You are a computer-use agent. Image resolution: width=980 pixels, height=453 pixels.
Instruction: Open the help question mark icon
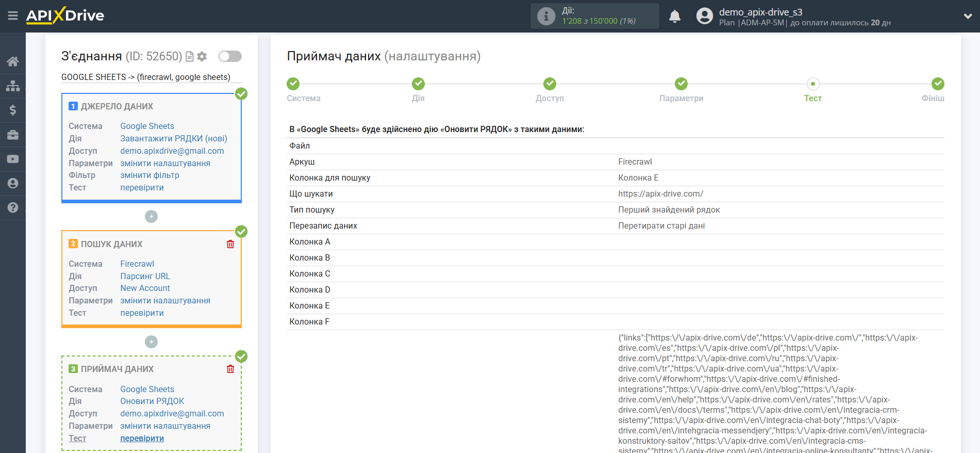click(x=13, y=207)
